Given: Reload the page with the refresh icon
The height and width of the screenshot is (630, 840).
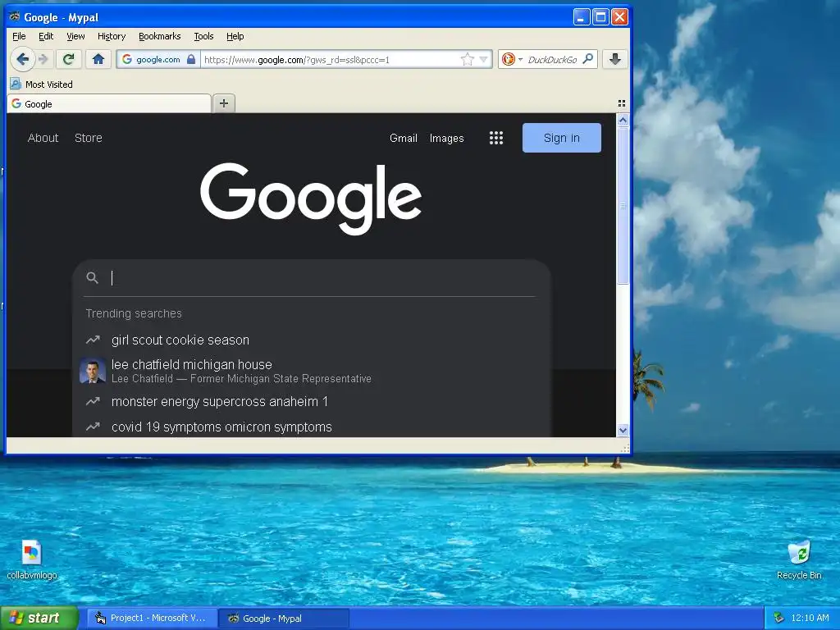Looking at the screenshot, I should 68,59.
